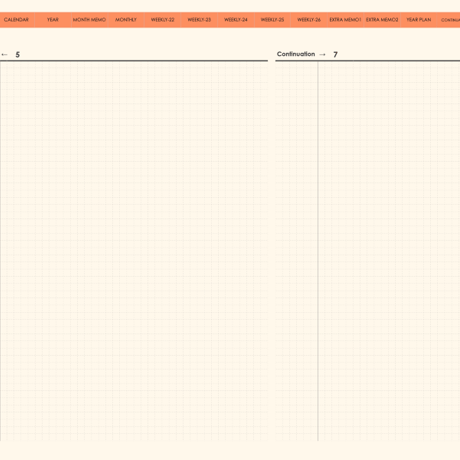Screen dimensions: 460x460
Task: Go to the YEAR tab
Action: pos(53,20)
